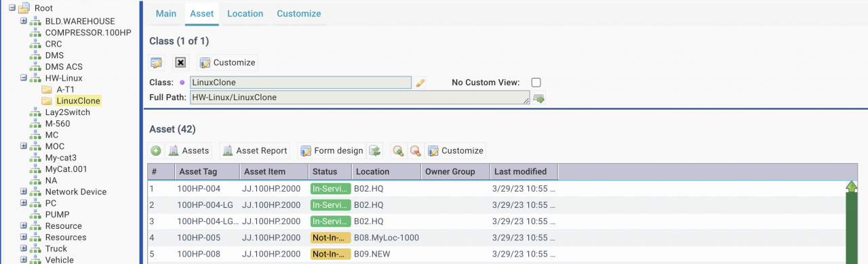Open the Main tab
The image size is (868, 264).
click(x=166, y=14)
